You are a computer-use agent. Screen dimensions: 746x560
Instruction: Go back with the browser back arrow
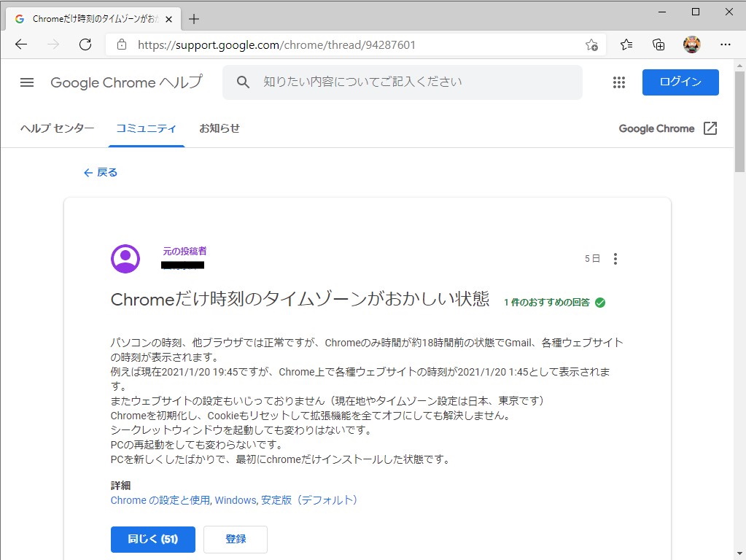[x=21, y=44]
